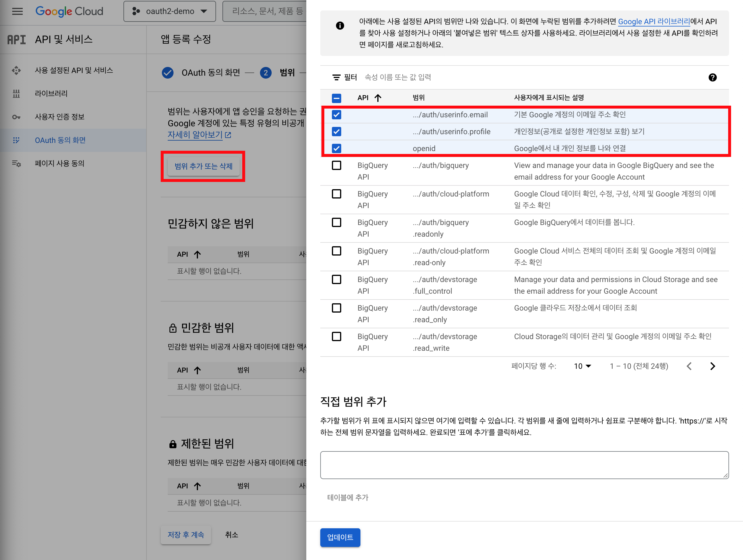Screen dimensions: 743x560
Task: Click the 범위 column header
Action: coord(419,98)
